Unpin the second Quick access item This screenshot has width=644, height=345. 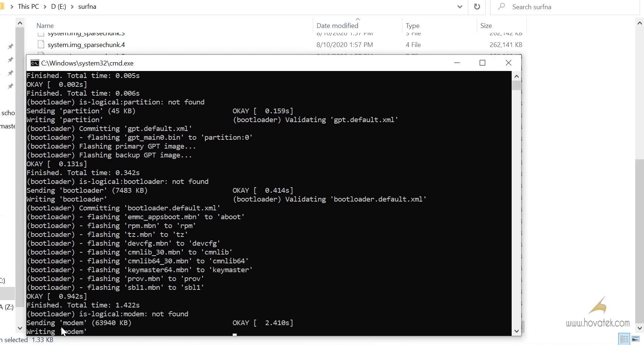coord(10,60)
